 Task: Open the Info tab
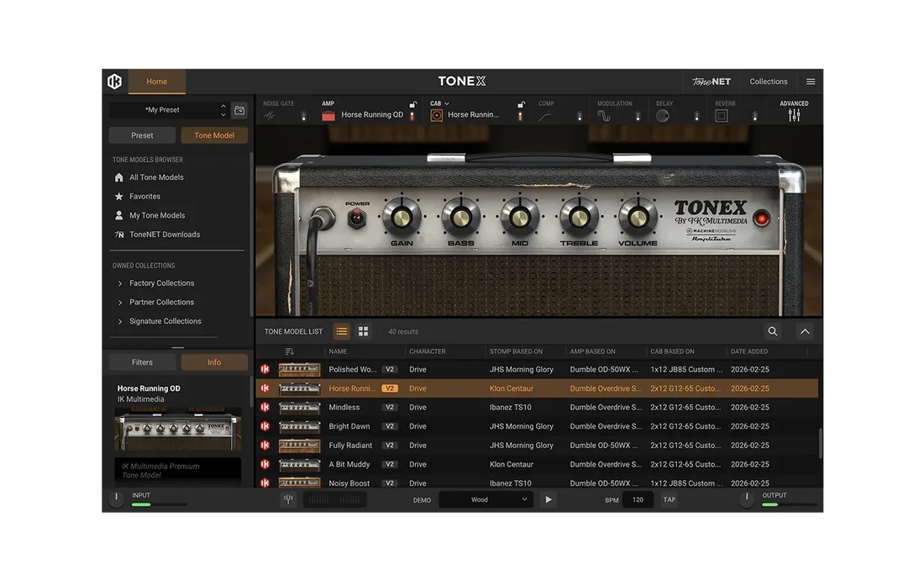click(x=214, y=362)
